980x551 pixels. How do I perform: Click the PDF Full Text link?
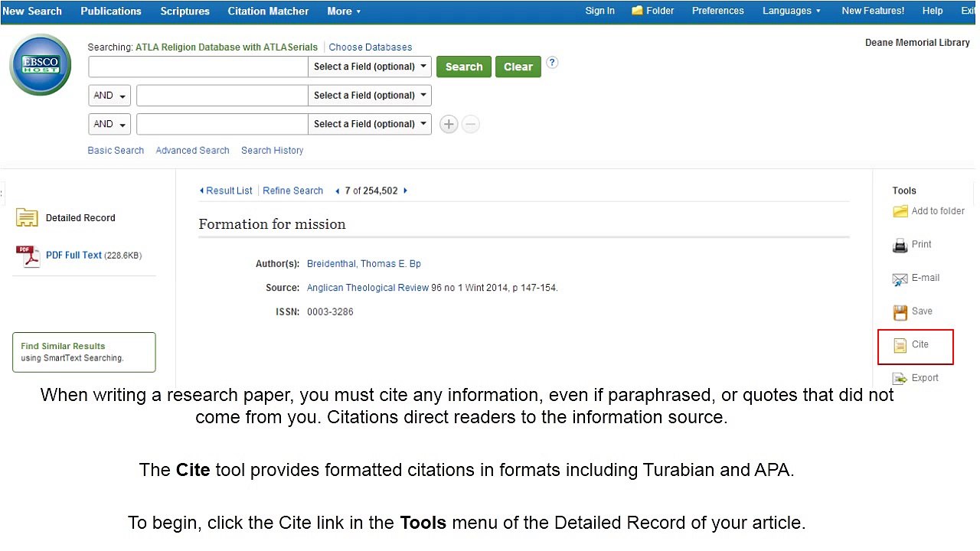[x=73, y=256]
